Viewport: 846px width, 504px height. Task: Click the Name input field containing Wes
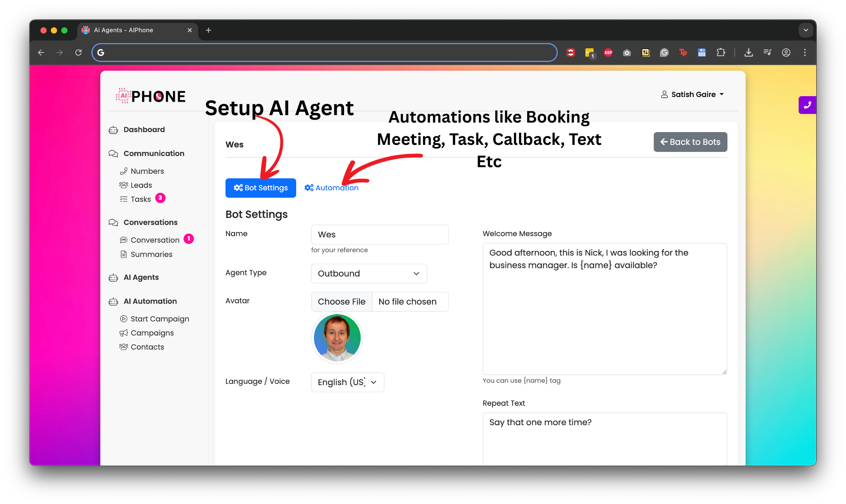pyautogui.click(x=380, y=234)
